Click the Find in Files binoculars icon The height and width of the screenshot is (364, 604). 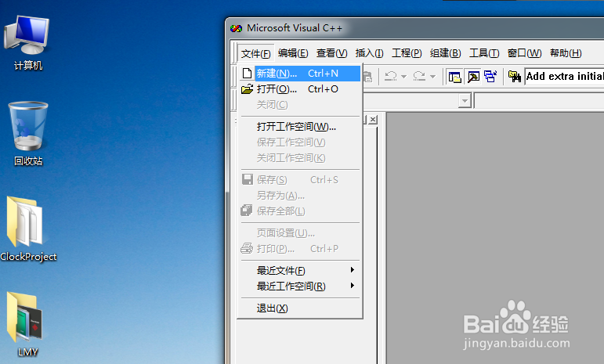click(x=515, y=77)
